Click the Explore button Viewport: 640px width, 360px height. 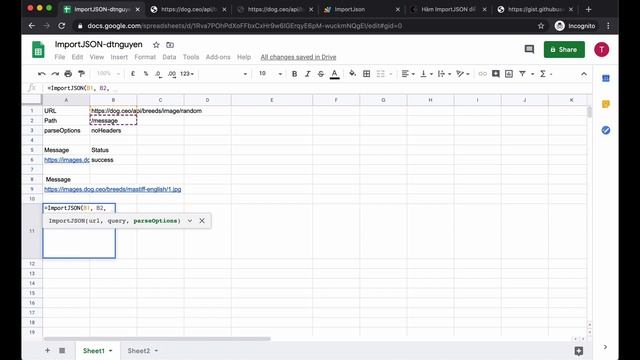(x=579, y=351)
